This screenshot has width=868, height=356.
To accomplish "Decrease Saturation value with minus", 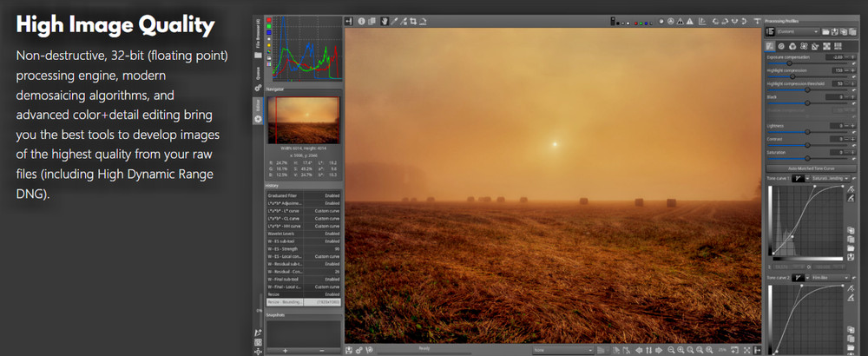I will 846,152.
